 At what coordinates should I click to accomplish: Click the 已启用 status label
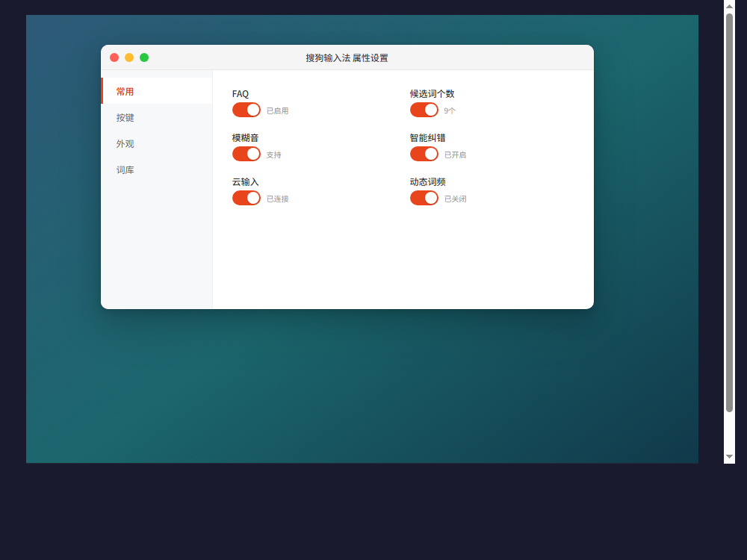point(277,111)
